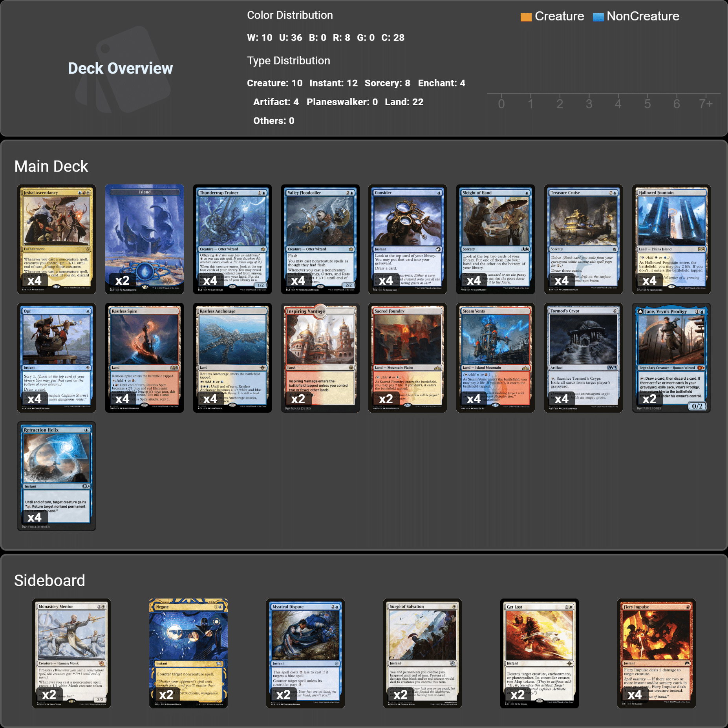Open the Consider instant card
Screen dimensions: 728x728
pos(408,239)
